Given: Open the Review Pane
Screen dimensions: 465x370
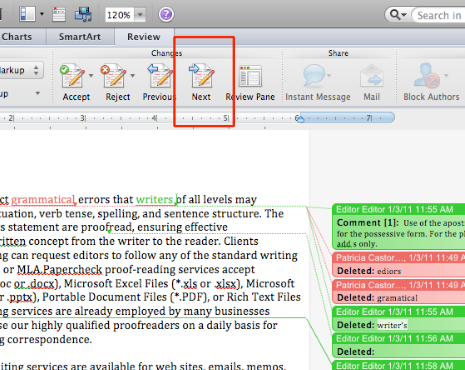Looking at the screenshot, I should click(250, 76).
